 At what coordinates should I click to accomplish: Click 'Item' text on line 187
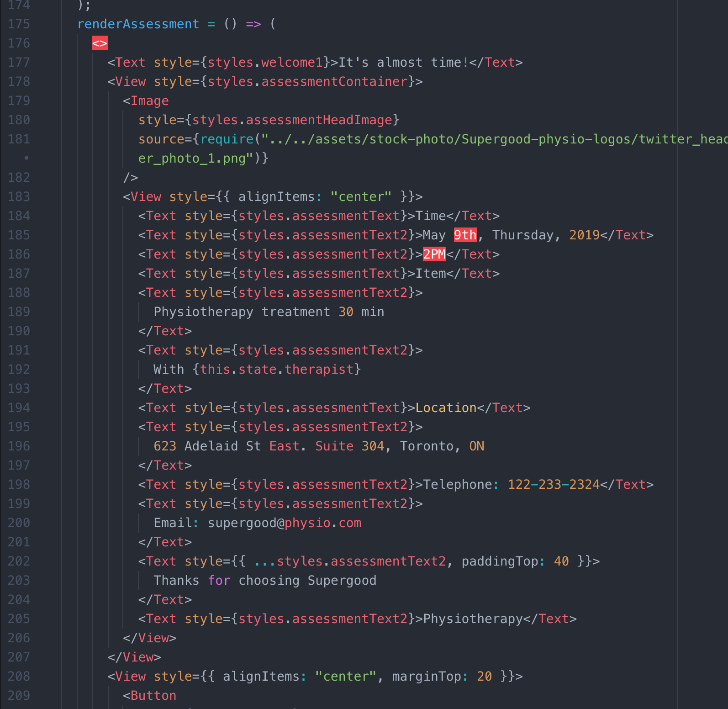point(431,274)
